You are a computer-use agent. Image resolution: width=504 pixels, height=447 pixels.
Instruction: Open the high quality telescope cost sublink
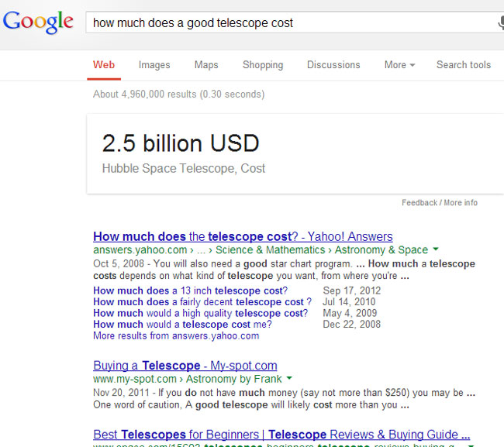tap(200, 313)
